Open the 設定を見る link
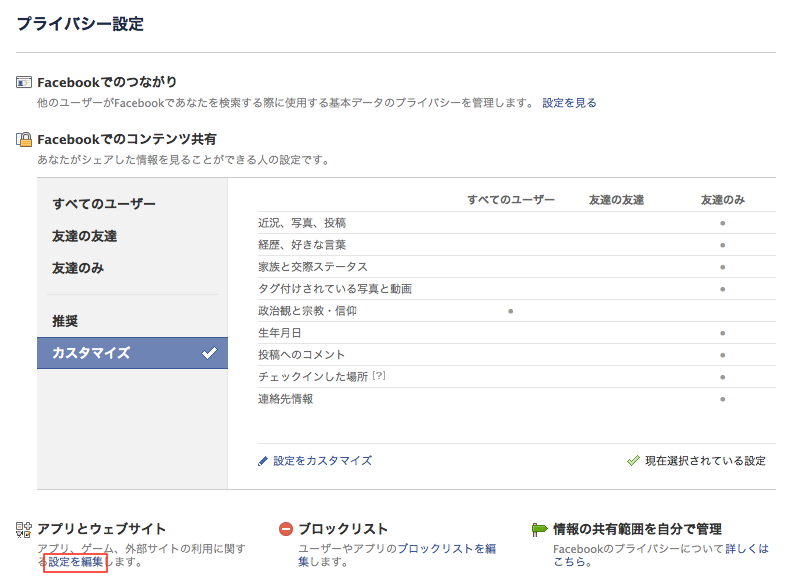 click(x=569, y=103)
